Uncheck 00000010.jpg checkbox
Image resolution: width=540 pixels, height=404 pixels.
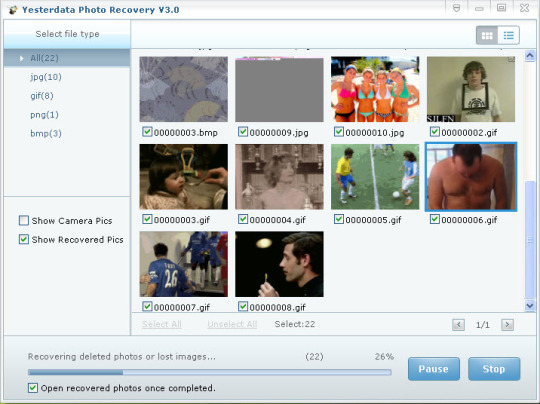[339, 132]
